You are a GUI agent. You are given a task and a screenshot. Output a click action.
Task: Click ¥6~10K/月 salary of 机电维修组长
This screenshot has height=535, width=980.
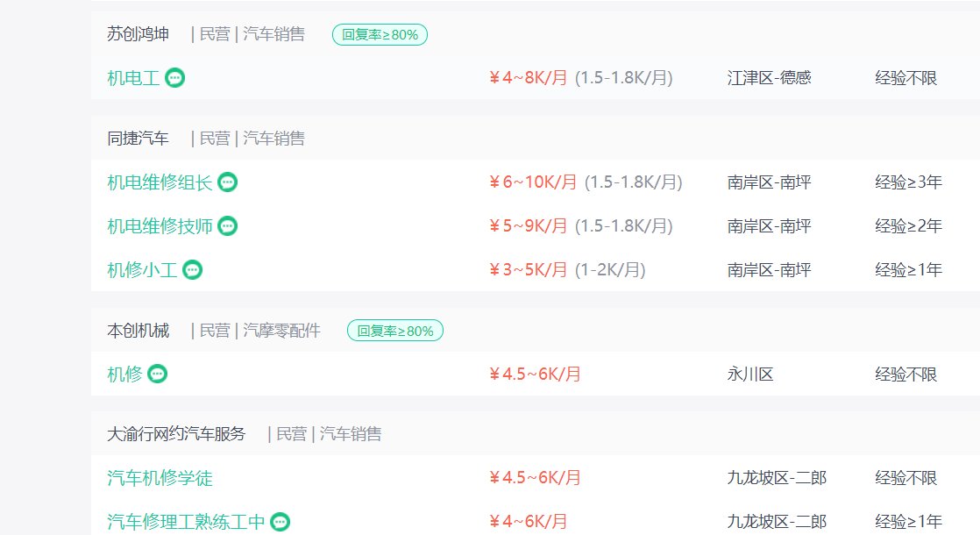(x=533, y=182)
